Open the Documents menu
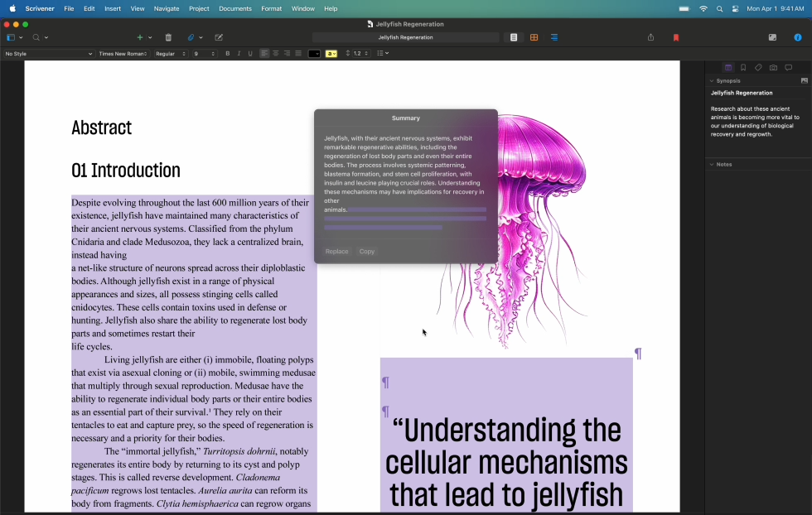This screenshot has width=812, height=515. pos(235,8)
